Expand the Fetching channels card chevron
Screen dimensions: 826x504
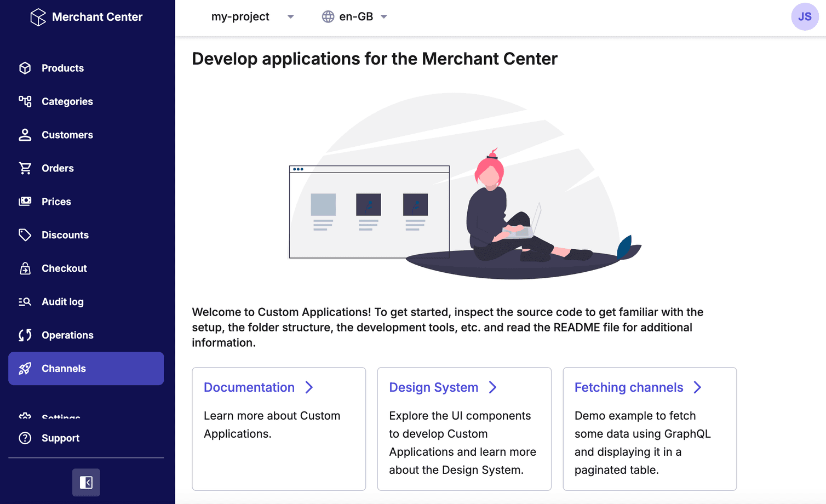click(x=698, y=387)
